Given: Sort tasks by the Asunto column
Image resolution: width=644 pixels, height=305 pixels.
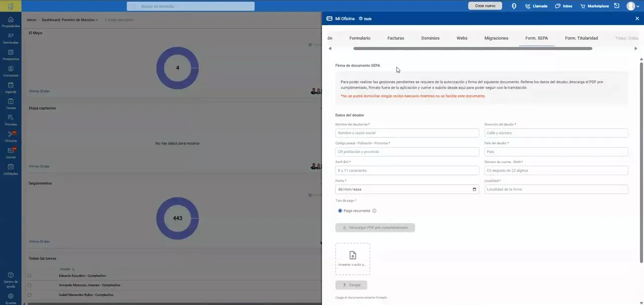Looking at the screenshot, I should [67, 269].
